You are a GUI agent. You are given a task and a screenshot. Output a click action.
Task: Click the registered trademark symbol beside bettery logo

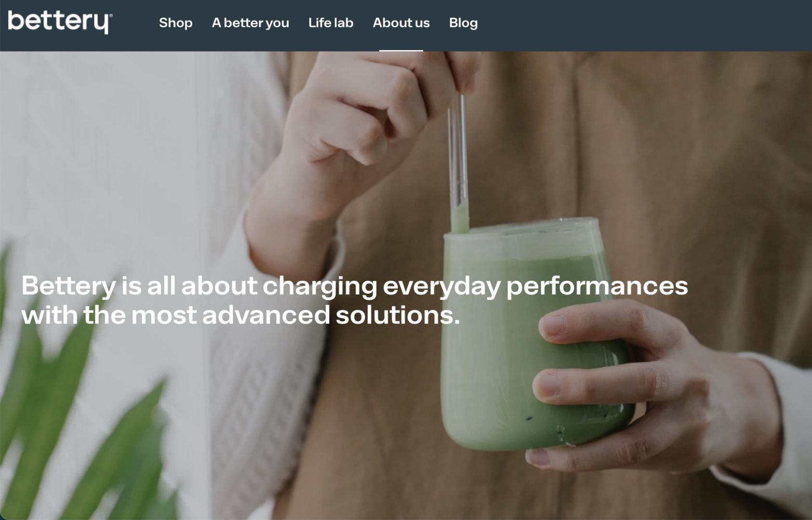(111, 15)
